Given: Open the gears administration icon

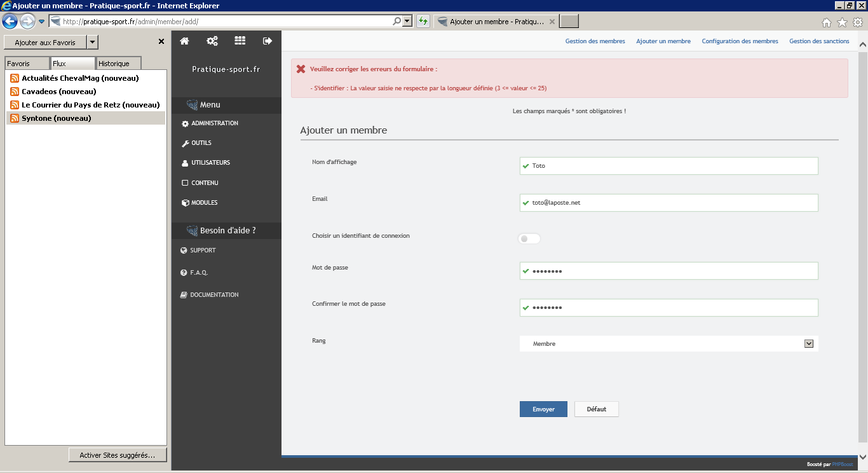Looking at the screenshot, I should tap(212, 41).
